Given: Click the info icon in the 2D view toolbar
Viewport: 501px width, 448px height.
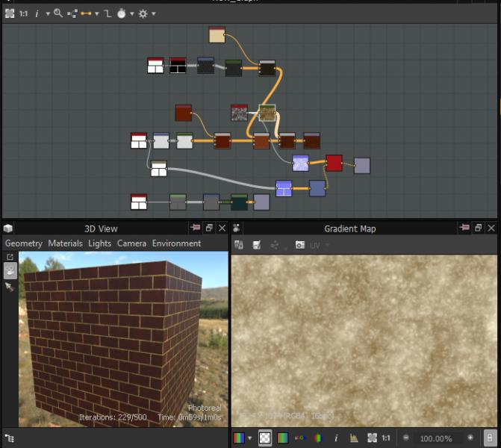Looking at the screenshot, I should tap(336, 438).
